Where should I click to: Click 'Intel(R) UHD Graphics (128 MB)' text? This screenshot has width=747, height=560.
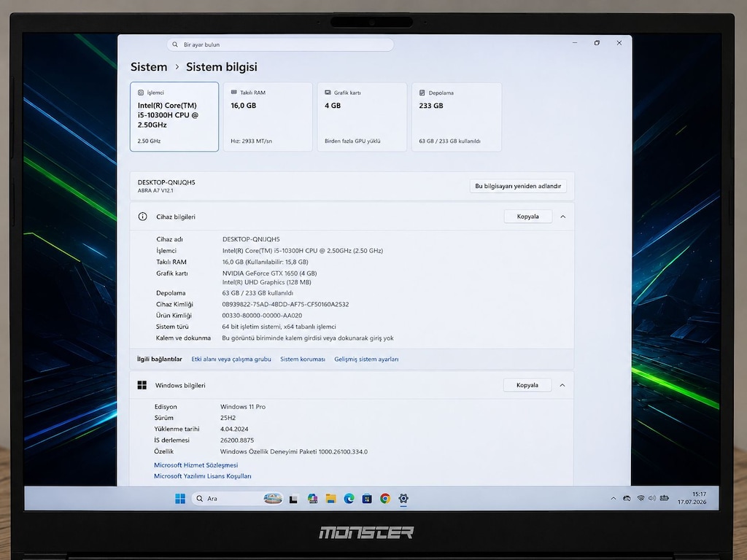267,282
